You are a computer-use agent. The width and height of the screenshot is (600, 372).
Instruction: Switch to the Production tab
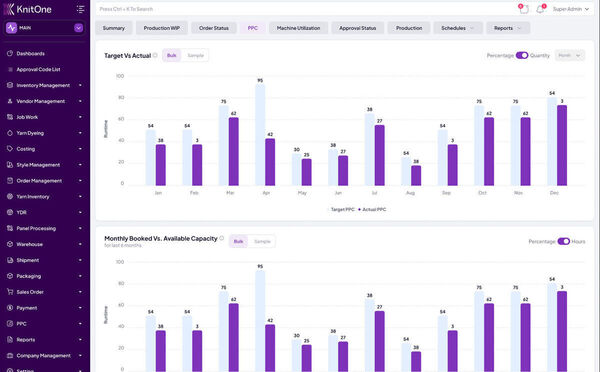tap(409, 28)
